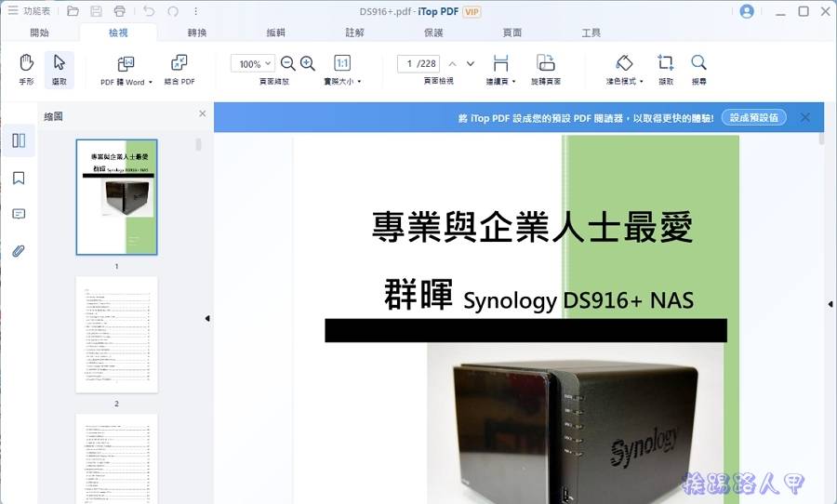Toggle the thumbnails sidebar panel icon
This screenshot has height=504, width=837.
[x=19, y=140]
